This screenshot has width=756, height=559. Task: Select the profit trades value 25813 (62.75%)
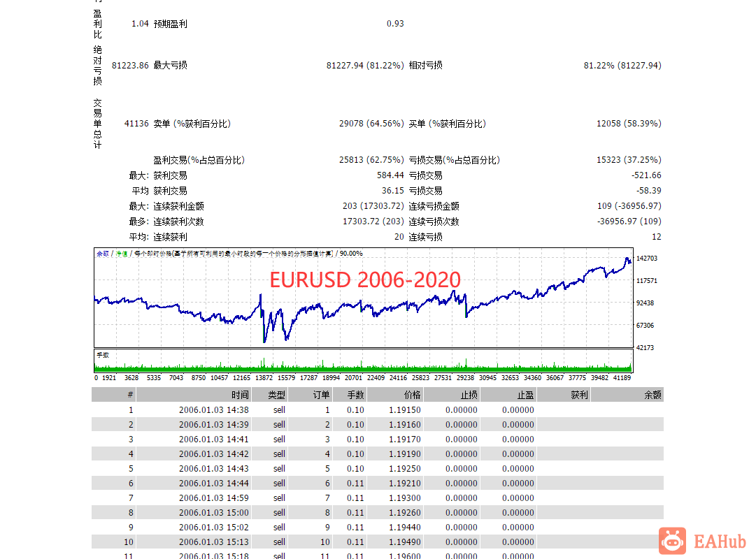[371, 159]
